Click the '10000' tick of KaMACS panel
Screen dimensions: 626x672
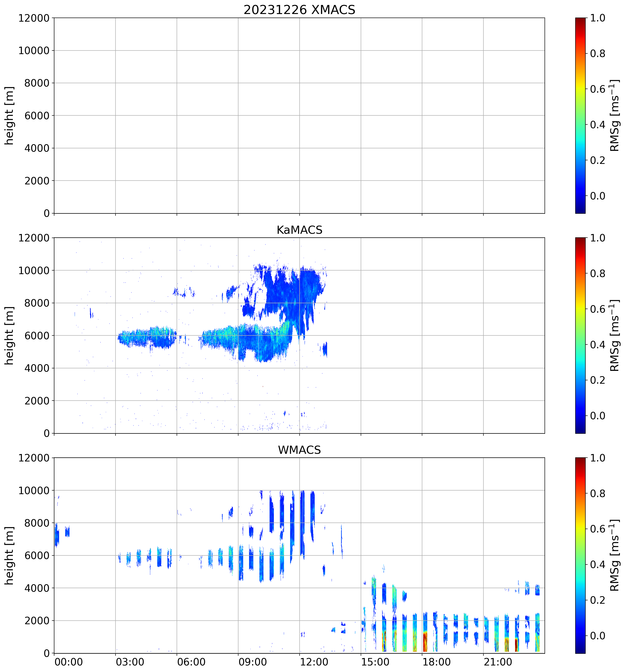click(34, 271)
